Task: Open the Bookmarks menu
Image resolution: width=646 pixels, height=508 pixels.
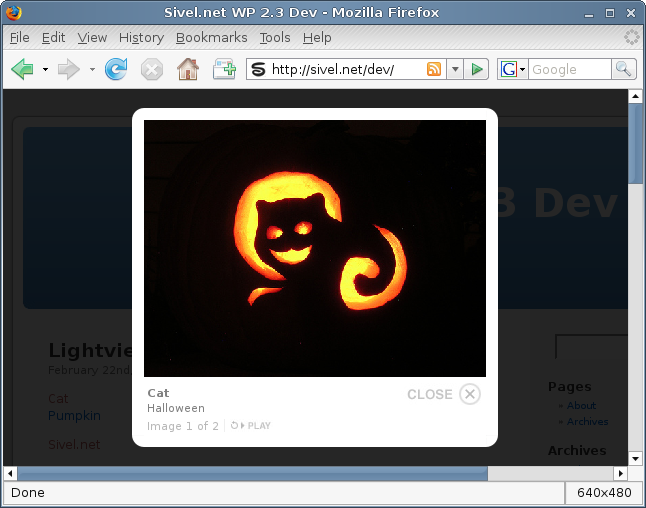Action: (x=212, y=37)
